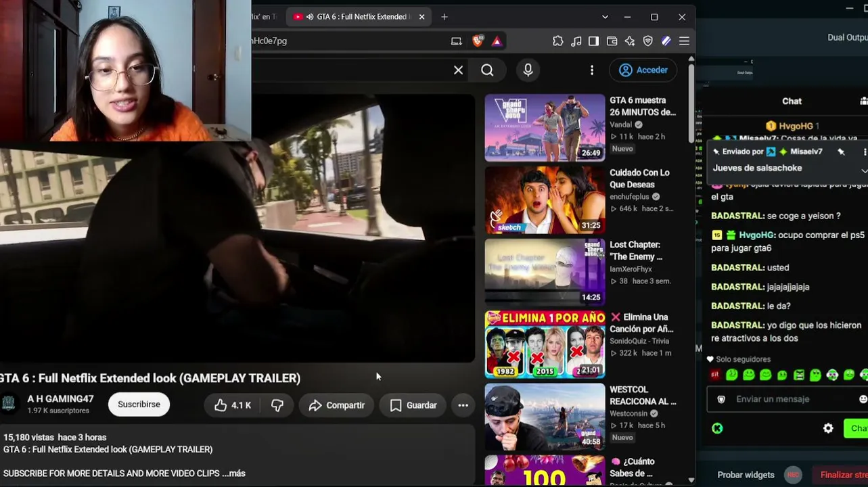
Task: Open Elimina 1 por Año thumbnail
Action: [545, 345]
